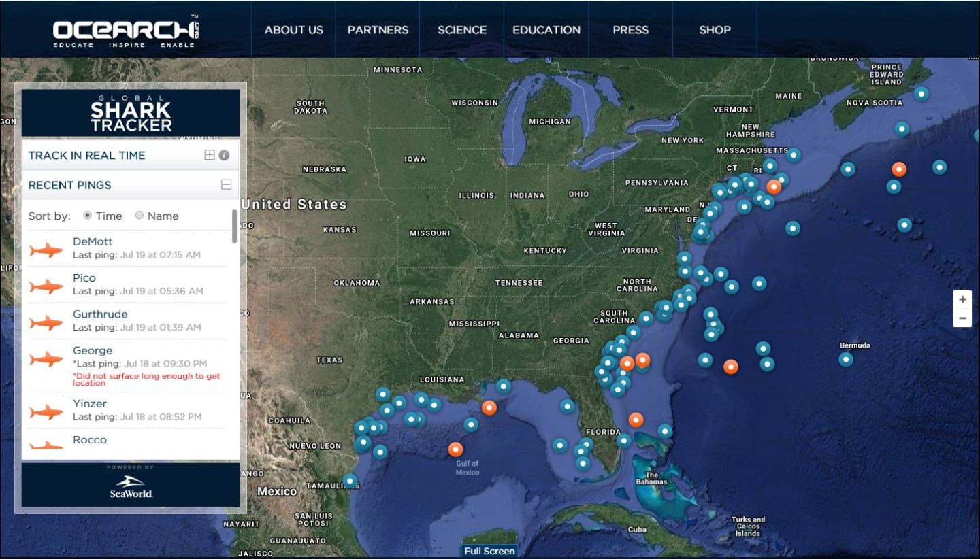Click the Full Screen button on the map

[489, 551]
